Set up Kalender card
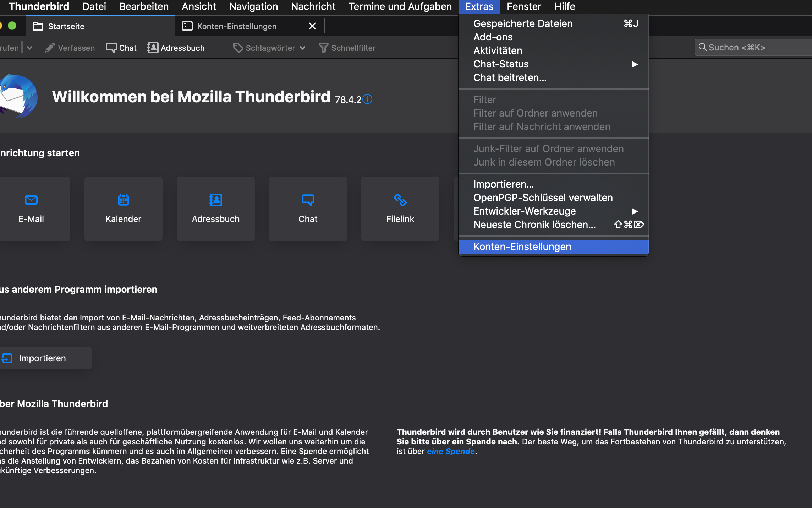Viewport: 812px width, 508px height. [124, 209]
